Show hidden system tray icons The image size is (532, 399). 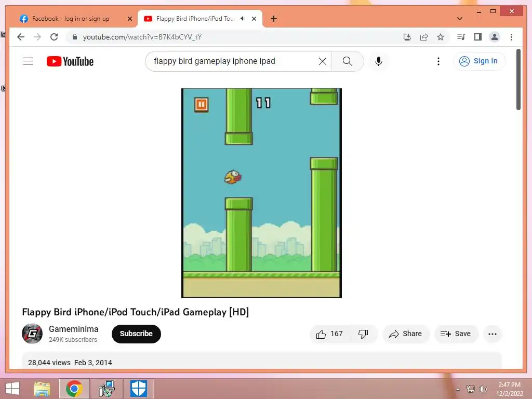458,389
